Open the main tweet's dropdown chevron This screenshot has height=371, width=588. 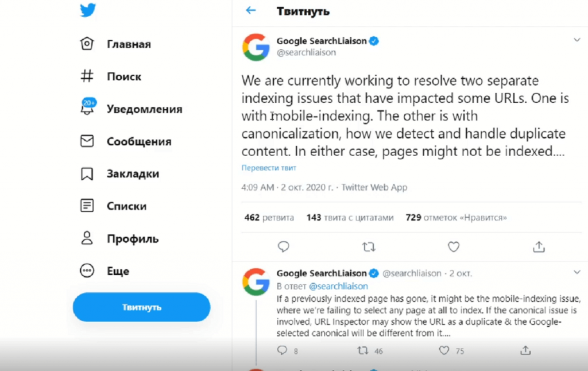577,40
